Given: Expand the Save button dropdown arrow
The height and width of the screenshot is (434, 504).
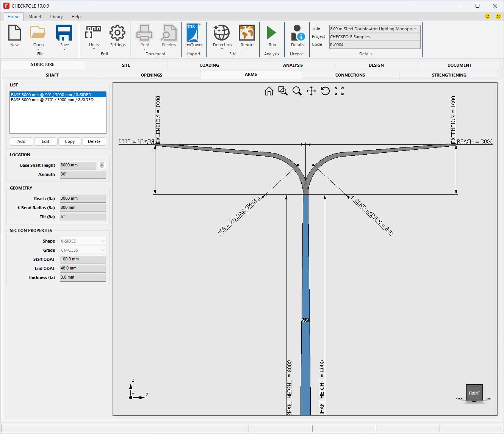Looking at the screenshot, I should point(64,49).
